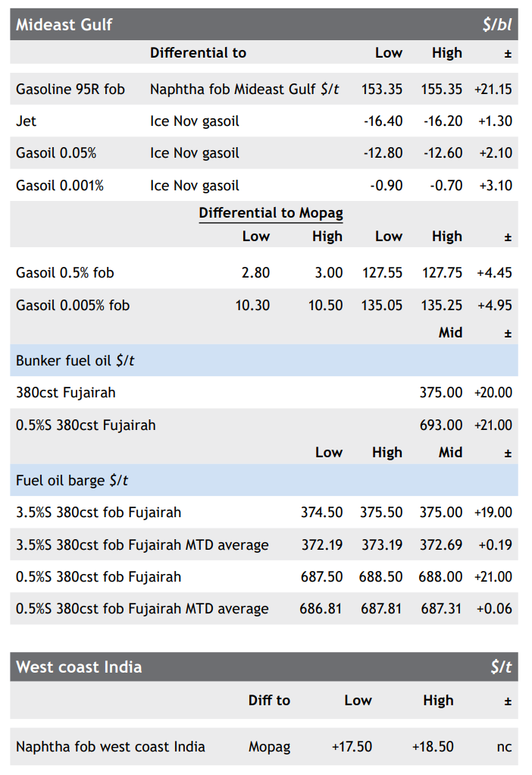This screenshot has width=532, height=775.
Task: Click the $/bl unit label in header
Action: (x=496, y=24)
